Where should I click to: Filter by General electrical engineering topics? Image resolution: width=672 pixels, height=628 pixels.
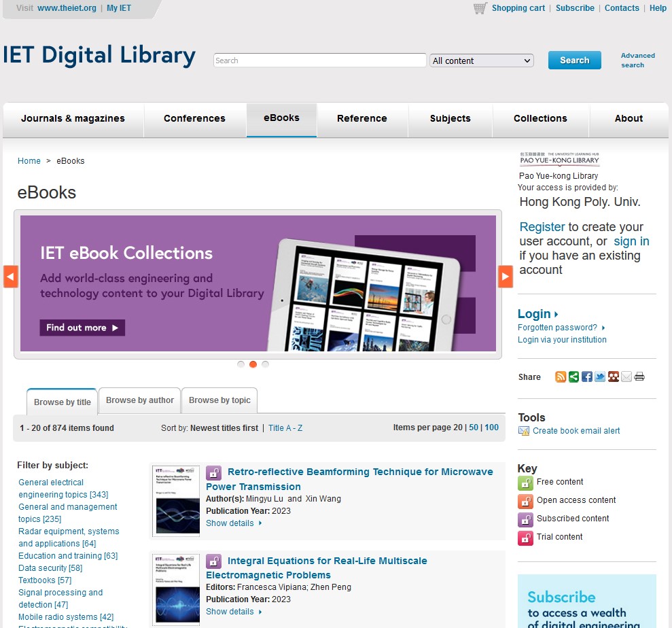(63, 488)
